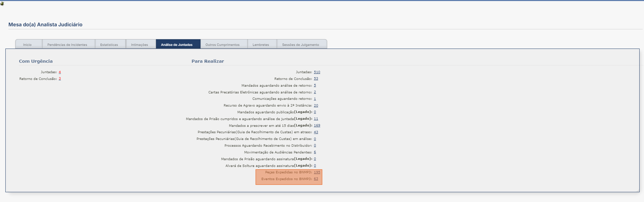This screenshot has width=644, height=202.
Task: Click Cartas Precatórias Eletrônicas count 2
Action: pyautogui.click(x=315, y=92)
